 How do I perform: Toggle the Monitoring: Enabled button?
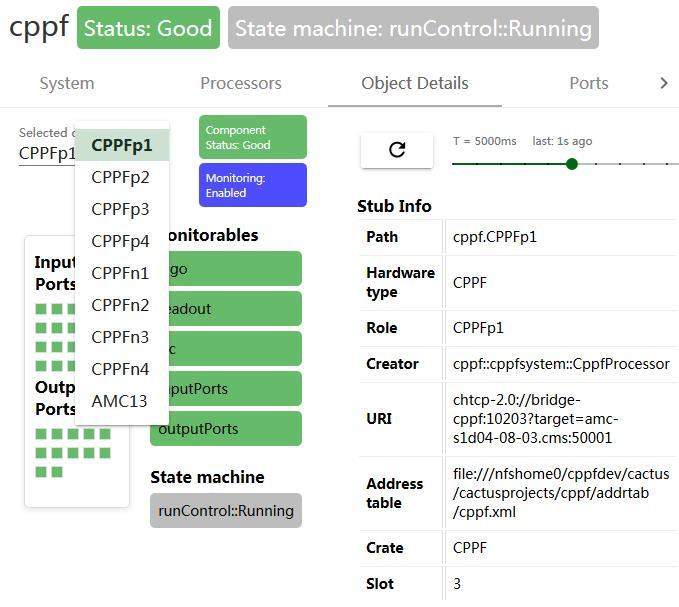click(x=253, y=185)
